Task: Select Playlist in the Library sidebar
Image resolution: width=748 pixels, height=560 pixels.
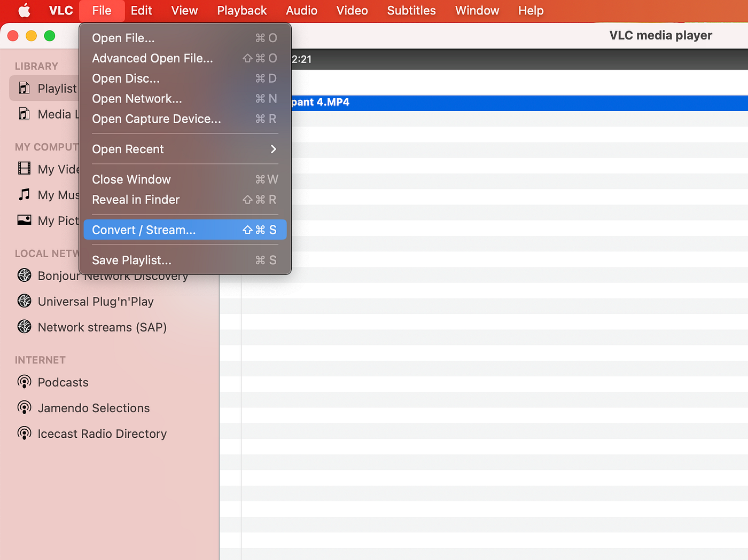Action: point(44,88)
